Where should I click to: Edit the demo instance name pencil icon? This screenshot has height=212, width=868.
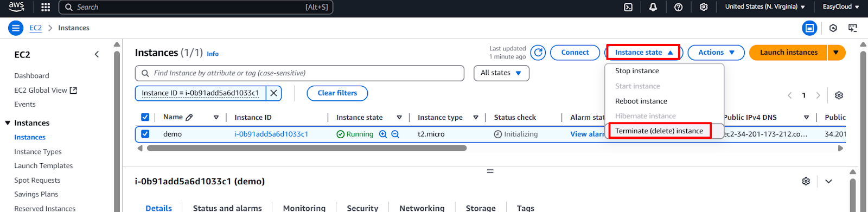[x=189, y=117]
